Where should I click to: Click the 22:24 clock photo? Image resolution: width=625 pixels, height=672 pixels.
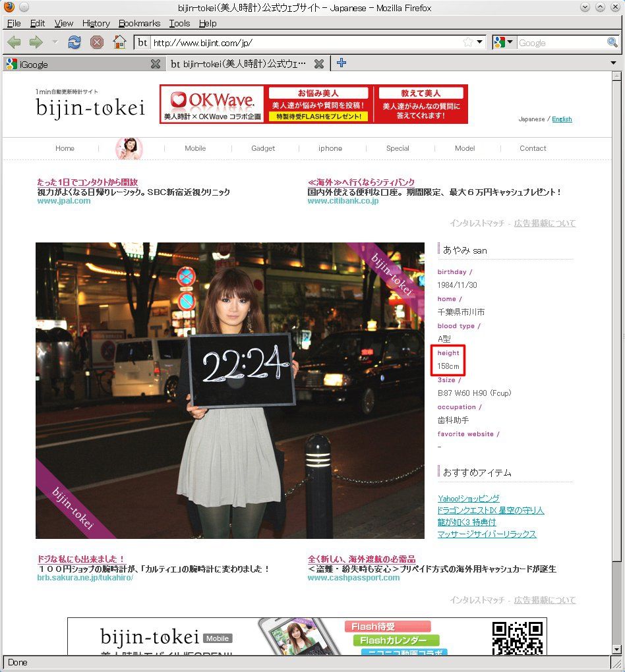pos(230,391)
